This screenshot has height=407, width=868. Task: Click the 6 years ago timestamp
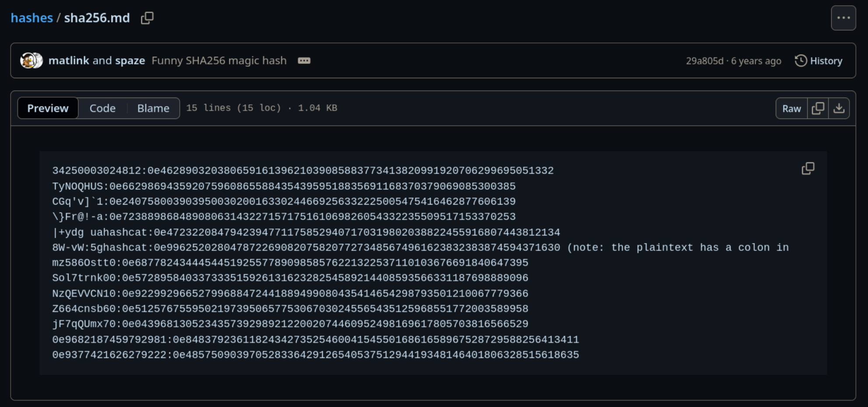tap(756, 61)
